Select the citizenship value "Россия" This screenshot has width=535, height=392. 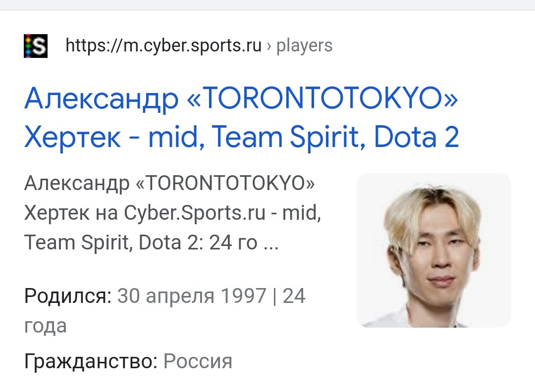198,361
